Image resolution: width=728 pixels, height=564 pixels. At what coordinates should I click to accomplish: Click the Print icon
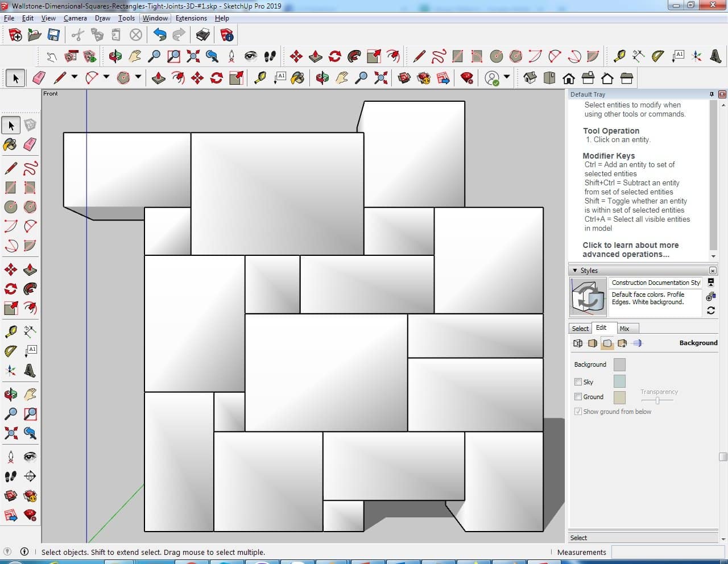pos(203,35)
